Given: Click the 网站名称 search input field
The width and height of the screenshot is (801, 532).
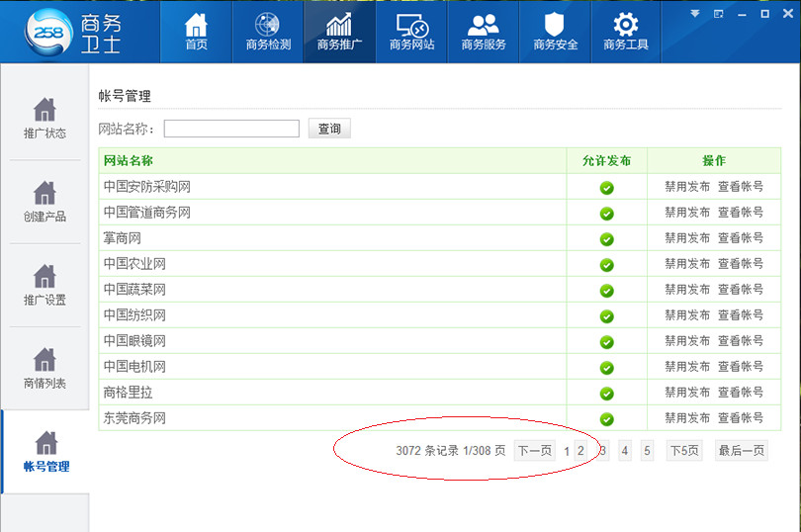Looking at the screenshot, I should point(231,129).
